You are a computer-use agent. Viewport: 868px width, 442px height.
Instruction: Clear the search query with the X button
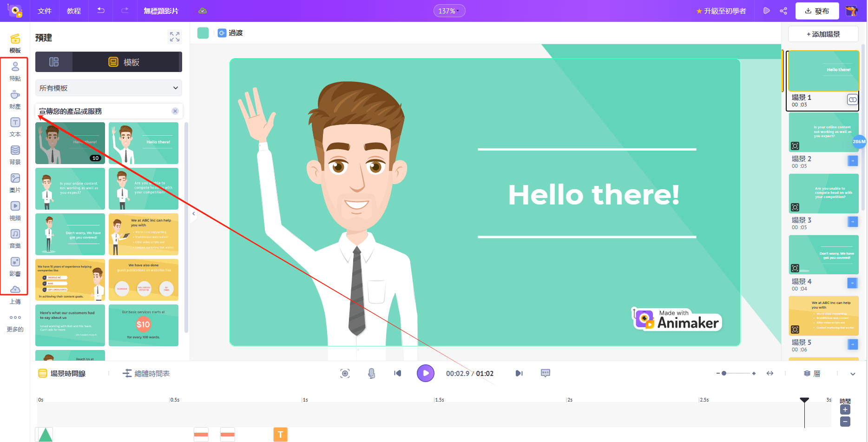click(x=175, y=111)
